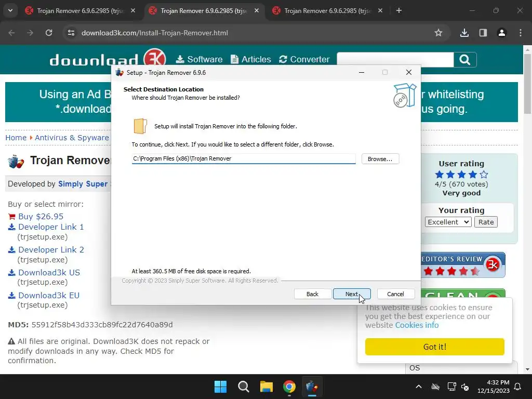
Task: Click Next in Trojan Remover setup
Action: pos(352,294)
